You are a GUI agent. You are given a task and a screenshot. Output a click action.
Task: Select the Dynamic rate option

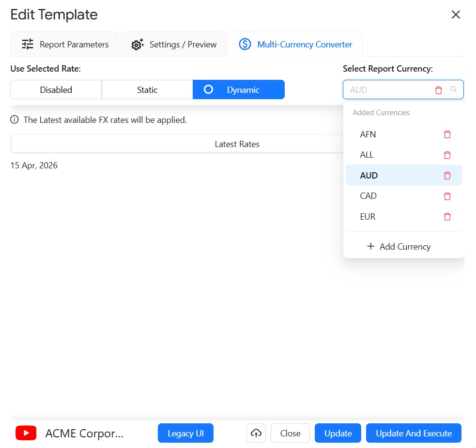[x=239, y=90]
